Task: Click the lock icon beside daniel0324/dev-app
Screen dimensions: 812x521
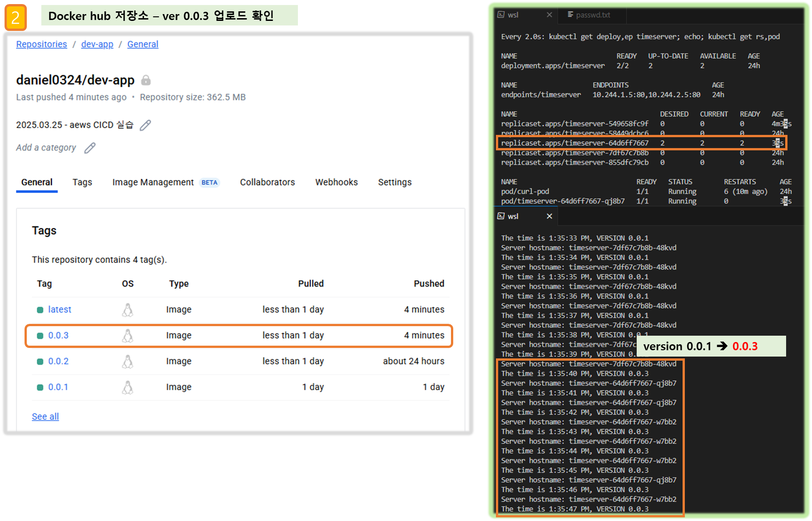Action: point(146,80)
